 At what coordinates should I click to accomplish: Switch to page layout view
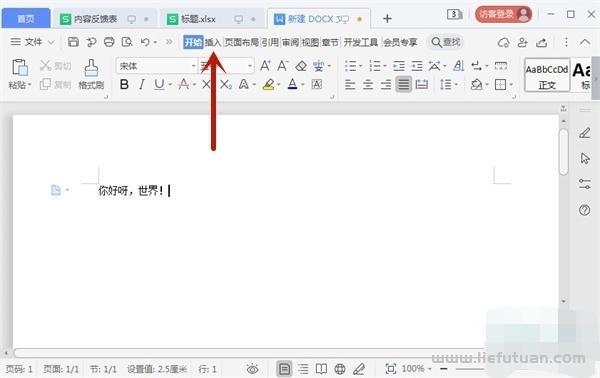[x=284, y=369]
